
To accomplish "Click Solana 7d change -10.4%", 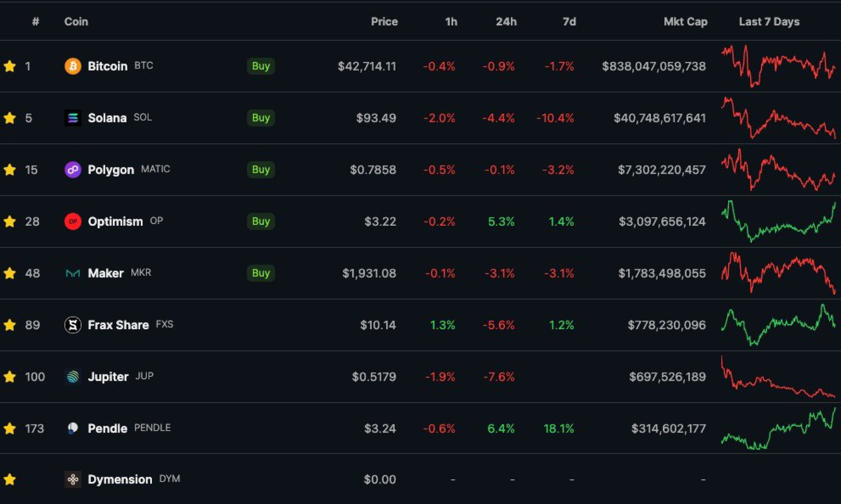I will (555, 118).
